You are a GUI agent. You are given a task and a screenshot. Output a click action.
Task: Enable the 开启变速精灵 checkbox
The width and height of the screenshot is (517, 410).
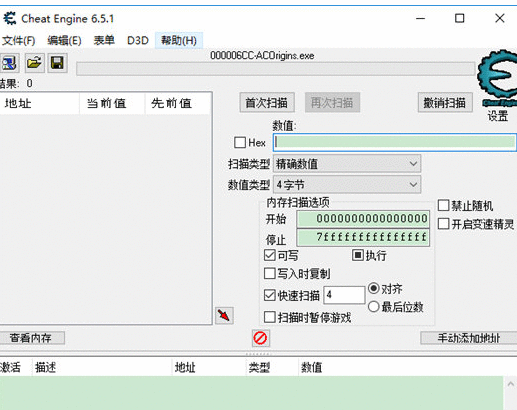click(x=443, y=224)
